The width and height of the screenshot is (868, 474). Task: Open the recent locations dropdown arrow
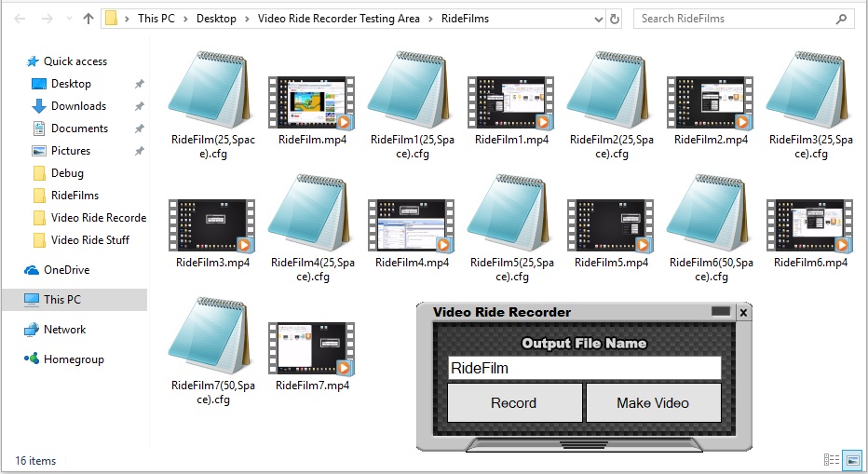[69, 19]
